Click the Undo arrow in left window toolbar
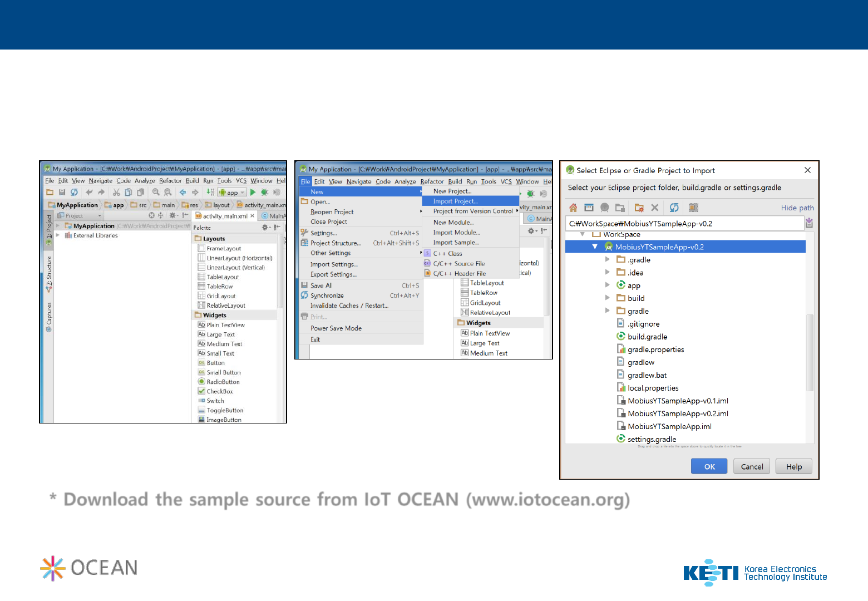The width and height of the screenshot is (868, 601). coord(89,193)
